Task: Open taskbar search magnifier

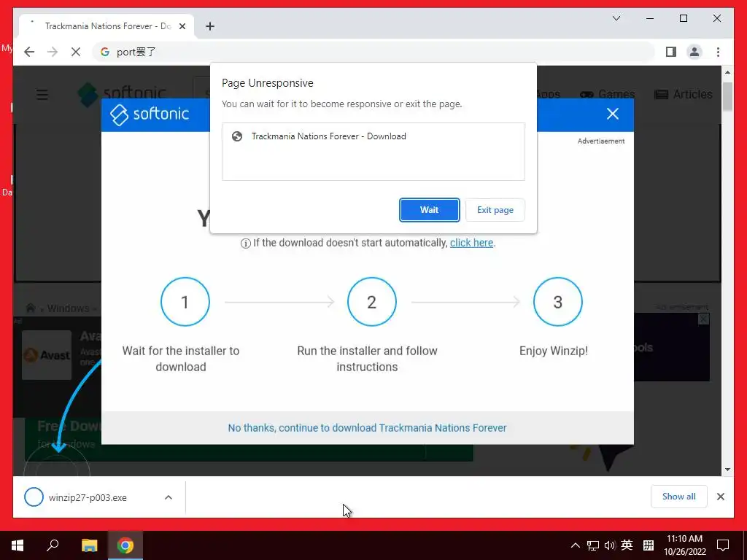Action: [x=53, y=545]
